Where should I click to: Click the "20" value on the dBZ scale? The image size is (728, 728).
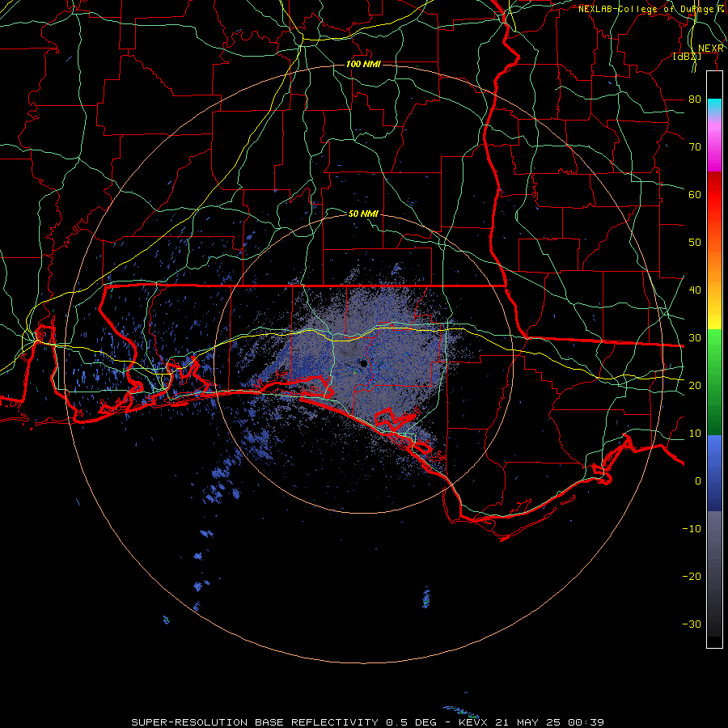click(x=695, y=385)
